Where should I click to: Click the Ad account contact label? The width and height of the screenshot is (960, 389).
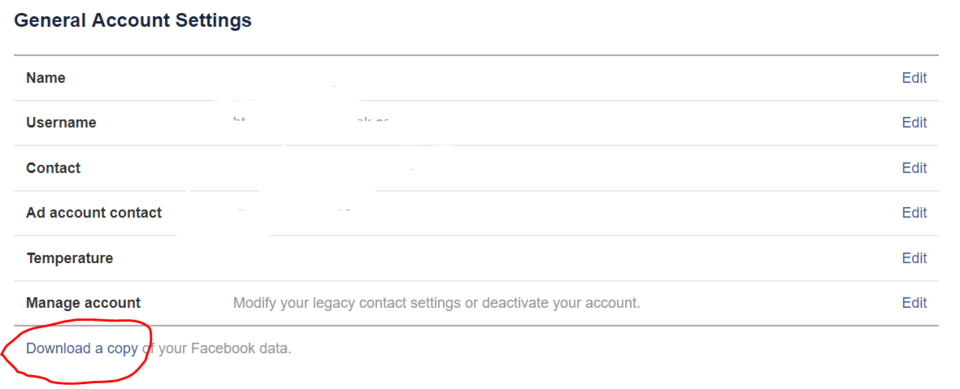coord(94,213)
